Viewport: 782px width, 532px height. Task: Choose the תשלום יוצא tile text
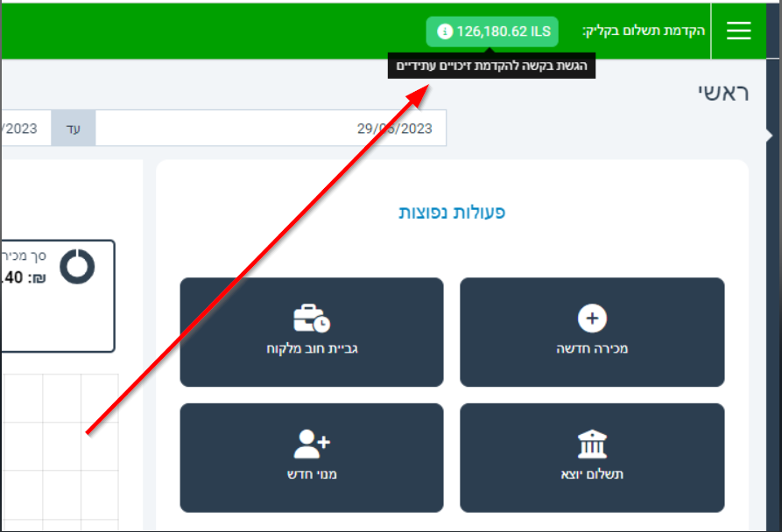pos(592,474)
